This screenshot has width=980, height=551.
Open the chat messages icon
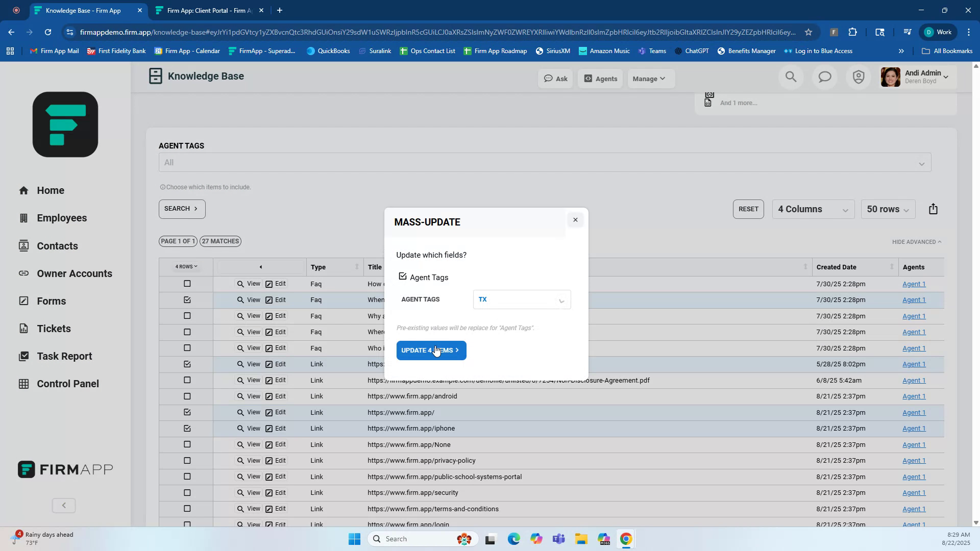click(x=825, y=77)
